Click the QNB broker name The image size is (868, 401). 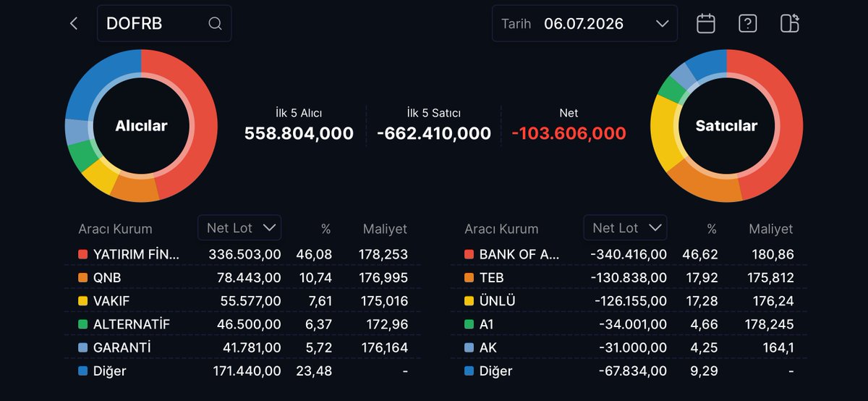[x=108, y=278]
